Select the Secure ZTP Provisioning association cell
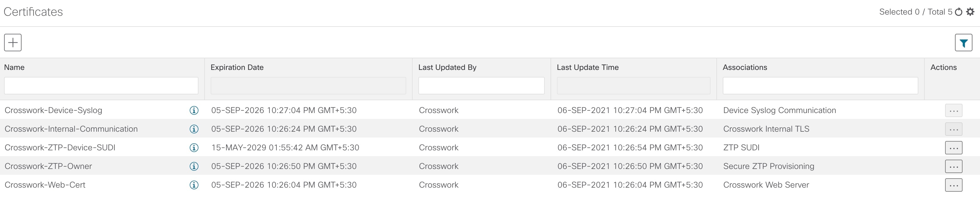Image resolution: width=980 pixels, height=208 pixels. pyautogui.click(x=768, y=166)
